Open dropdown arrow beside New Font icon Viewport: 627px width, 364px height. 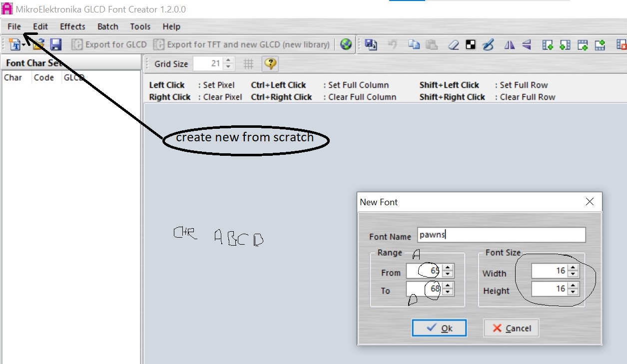23,45
